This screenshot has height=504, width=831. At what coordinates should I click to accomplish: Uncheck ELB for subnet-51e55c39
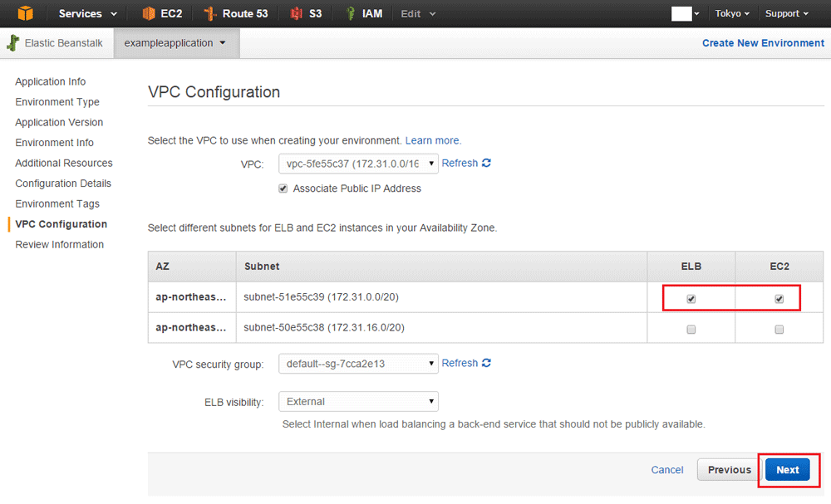[691, 299]
